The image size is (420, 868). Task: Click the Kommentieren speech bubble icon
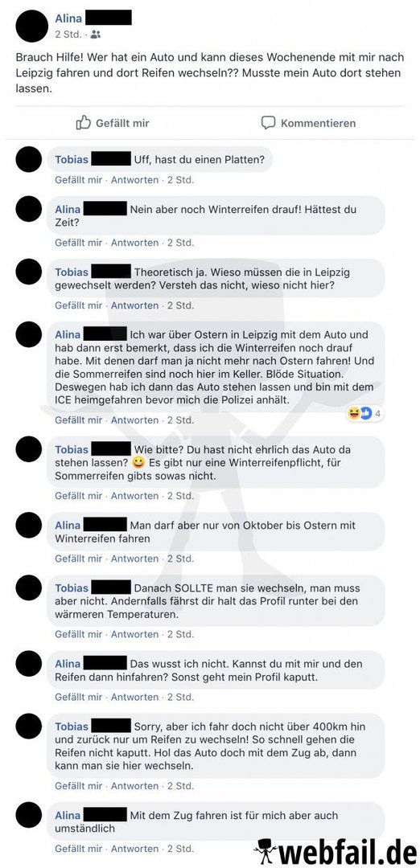point(268,122)
